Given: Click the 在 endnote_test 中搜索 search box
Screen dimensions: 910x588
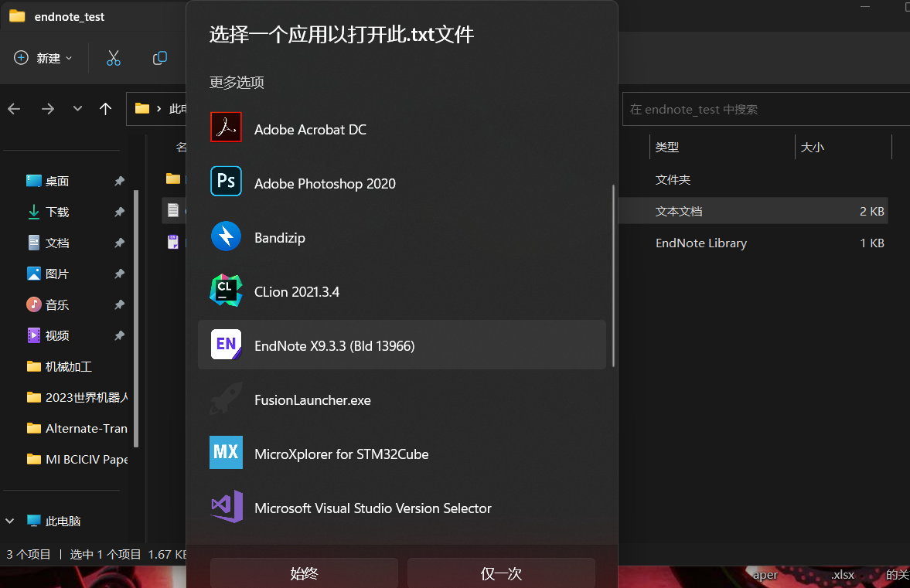Looking at the screenshot, I should [x=766, y=109].
